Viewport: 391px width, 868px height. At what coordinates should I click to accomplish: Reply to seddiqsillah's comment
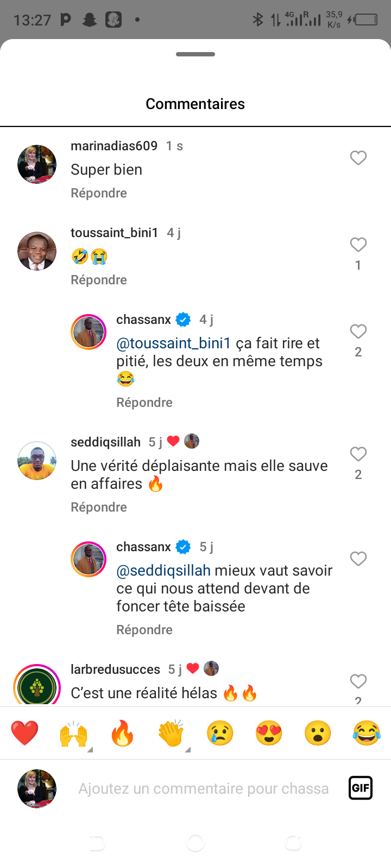click(99, 507)
